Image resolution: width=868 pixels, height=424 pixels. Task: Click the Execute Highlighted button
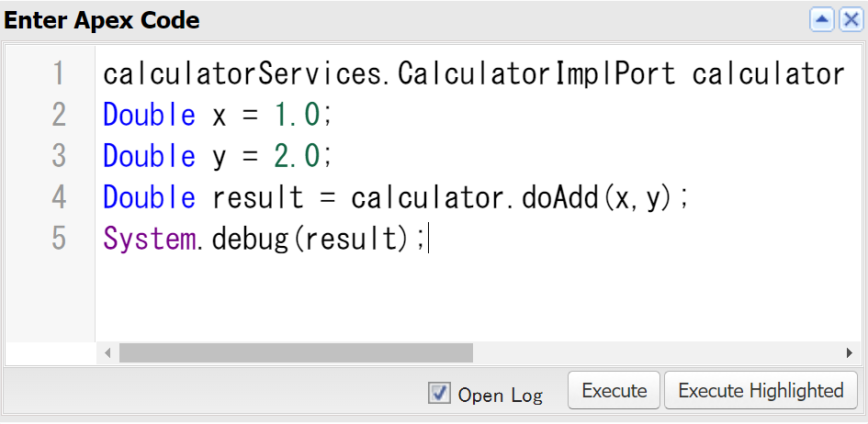(x=761, y=390)
